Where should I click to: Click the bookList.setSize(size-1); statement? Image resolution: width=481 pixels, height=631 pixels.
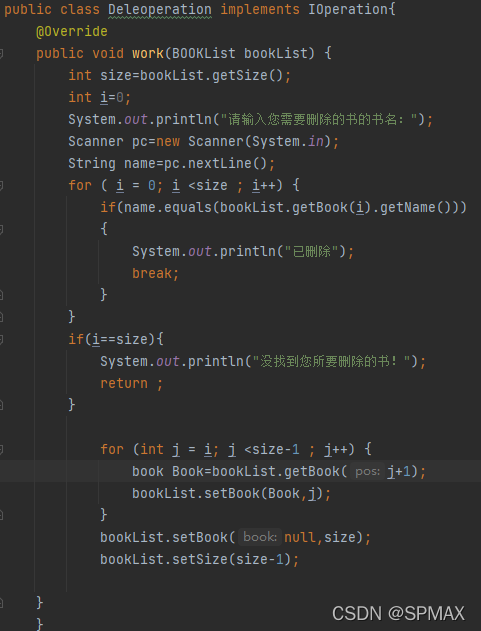coord(200,559)
